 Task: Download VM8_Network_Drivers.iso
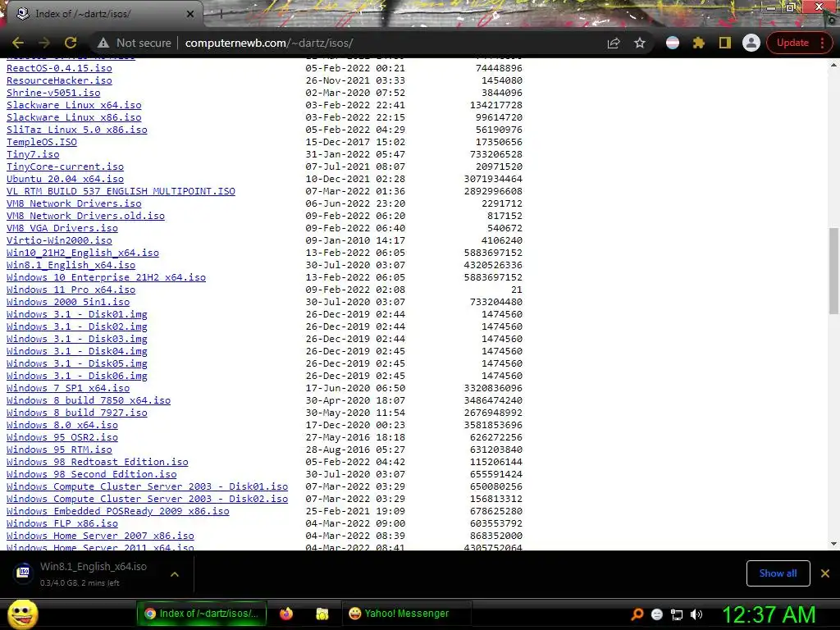tap(74, 203)
